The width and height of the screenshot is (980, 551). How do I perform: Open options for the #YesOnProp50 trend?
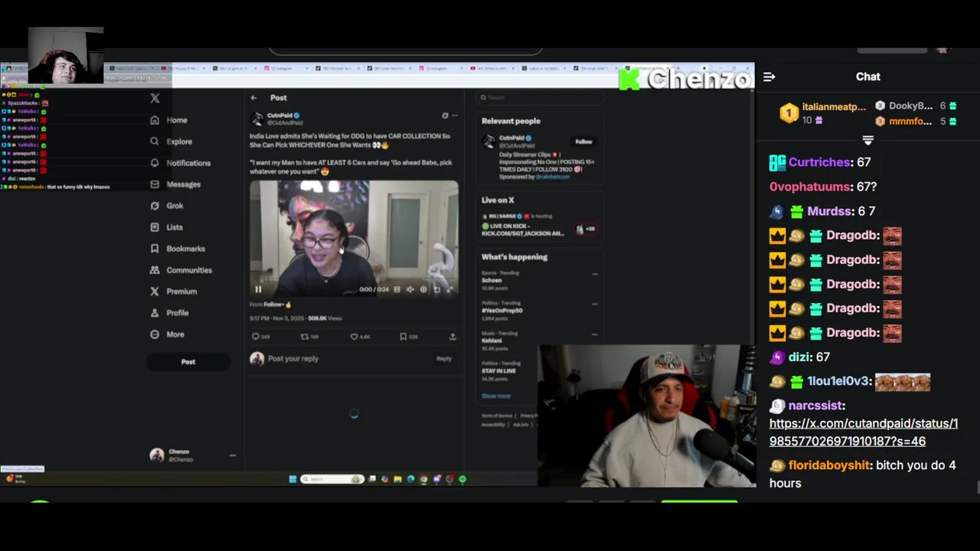pos(595,304)
